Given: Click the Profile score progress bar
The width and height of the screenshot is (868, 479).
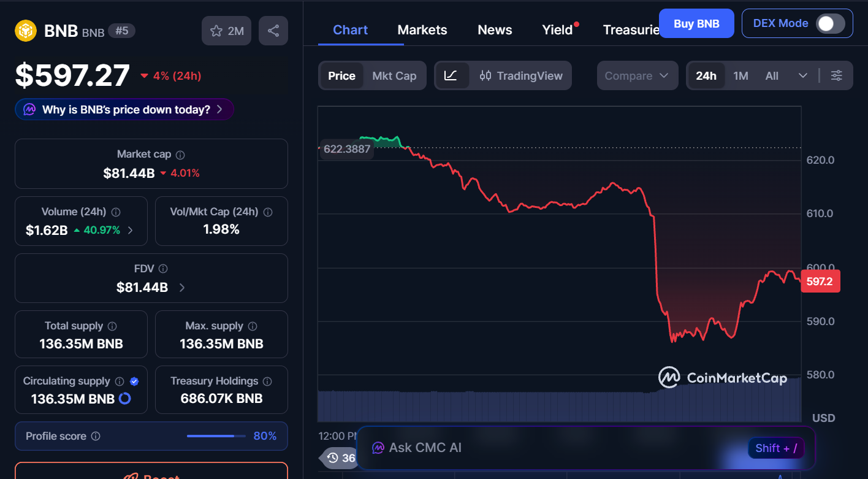Looking at the screenshot, I should click(x=215, y=435).
